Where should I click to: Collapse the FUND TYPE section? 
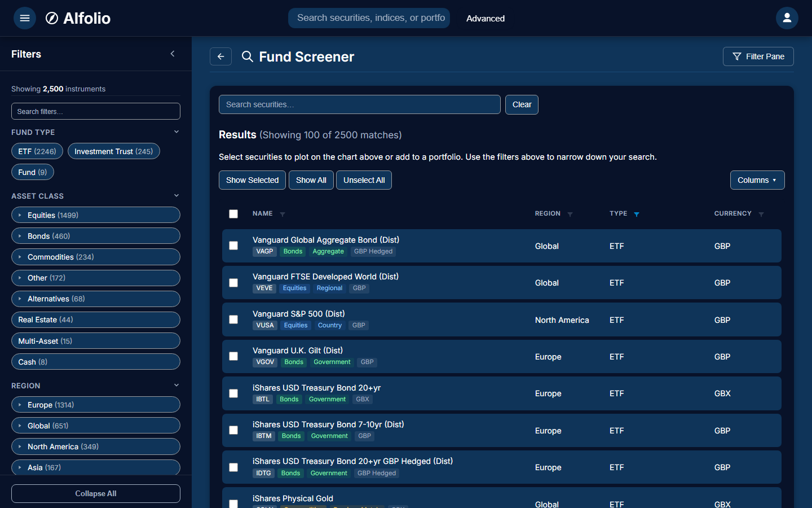(x=176, y=132)
